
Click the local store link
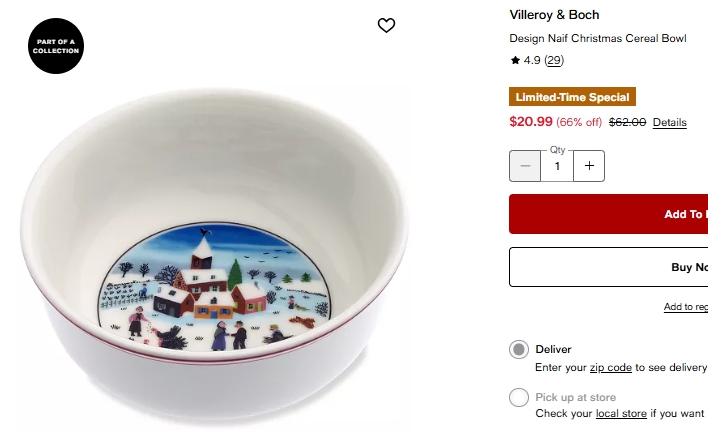pyautogui.click(x=621, y=413)
